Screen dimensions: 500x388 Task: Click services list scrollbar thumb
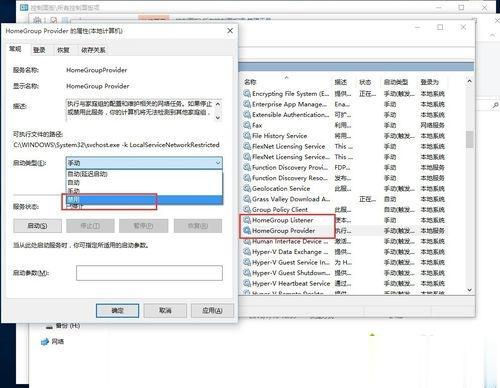(469, 139)
